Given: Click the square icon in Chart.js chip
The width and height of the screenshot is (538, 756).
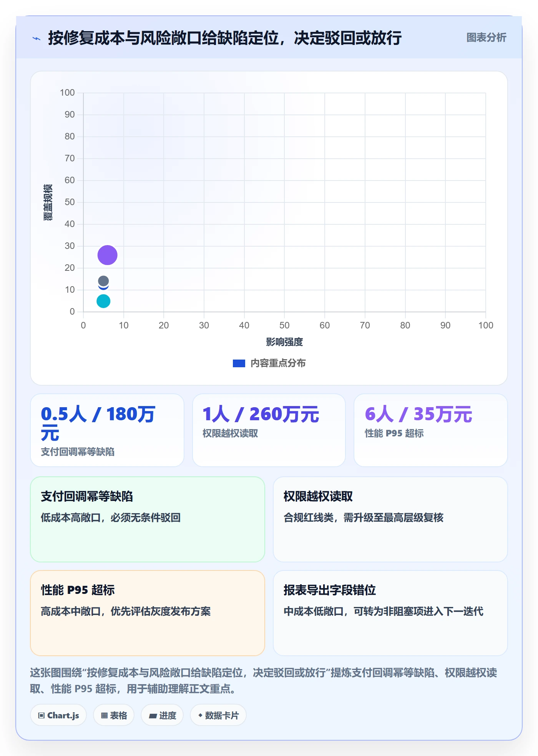Looking at the screenshot, I should tap(42, 716).
